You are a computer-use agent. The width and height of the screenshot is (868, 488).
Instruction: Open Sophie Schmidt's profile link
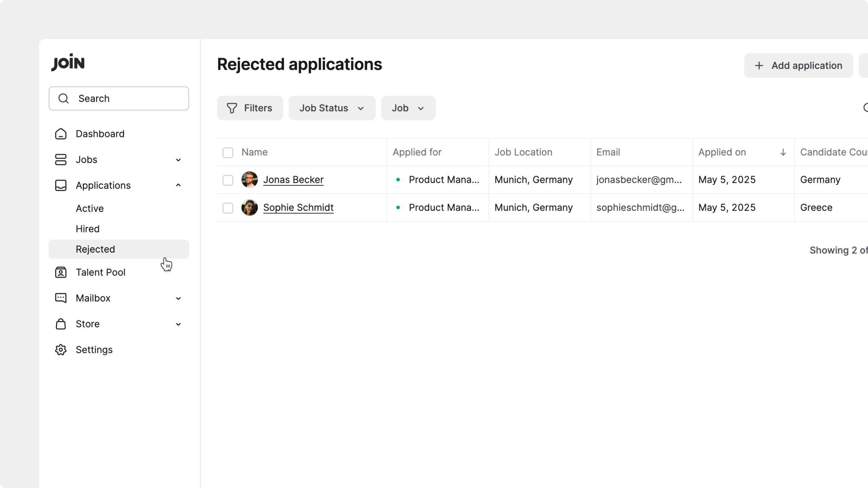point(298,207)
